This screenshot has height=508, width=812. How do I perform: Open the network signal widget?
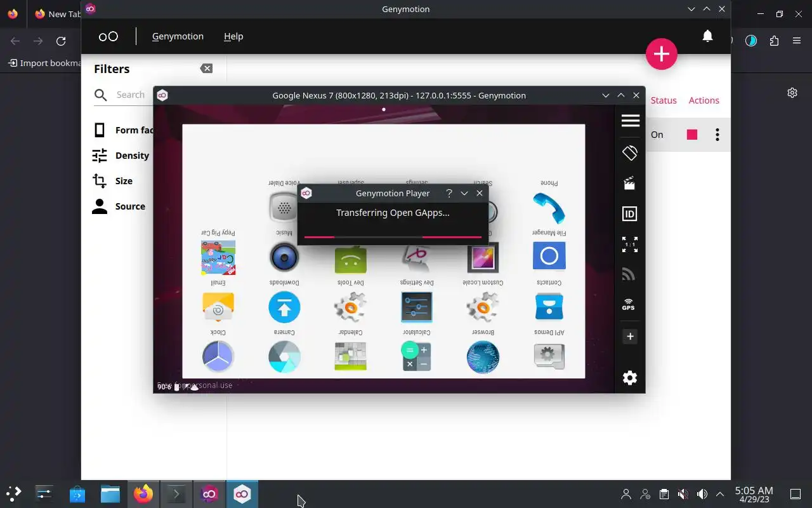pos(629,274)
